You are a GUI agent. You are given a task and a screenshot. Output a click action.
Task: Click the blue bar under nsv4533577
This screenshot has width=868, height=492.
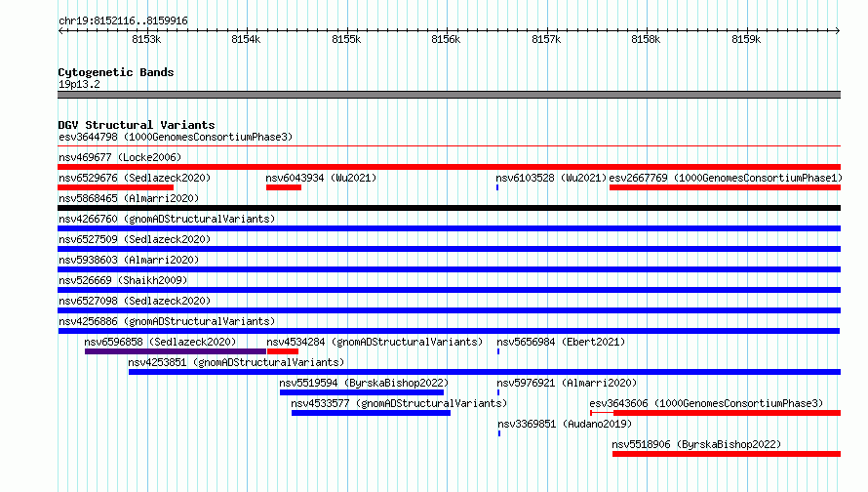(x=371, y=413)
